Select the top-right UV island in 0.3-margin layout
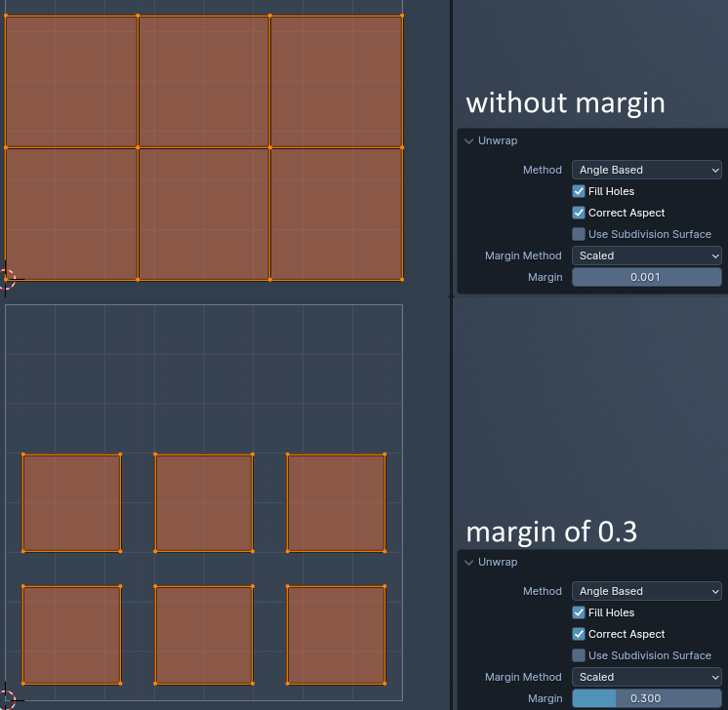Viewport: 728px width, 710px height. [336, 502]
